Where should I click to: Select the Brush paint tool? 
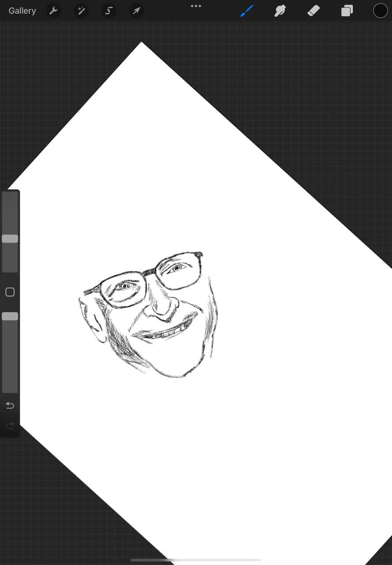[247, 11]
